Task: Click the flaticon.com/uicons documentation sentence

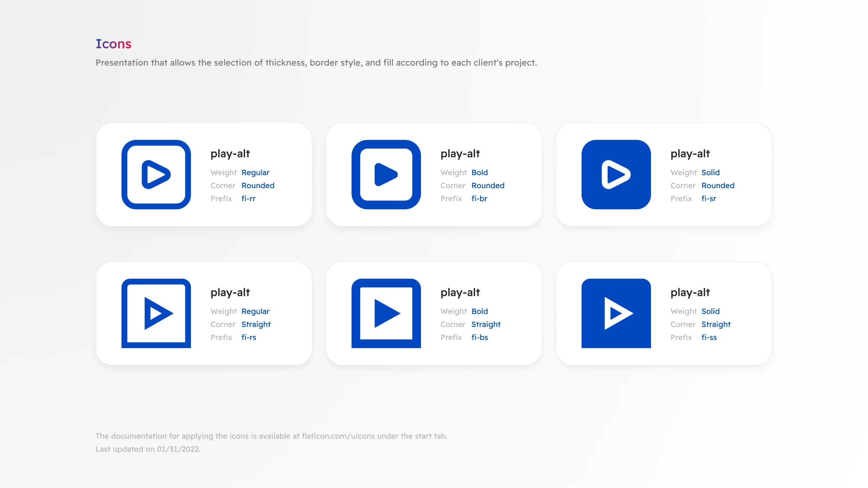Action: tap(271, 436)
